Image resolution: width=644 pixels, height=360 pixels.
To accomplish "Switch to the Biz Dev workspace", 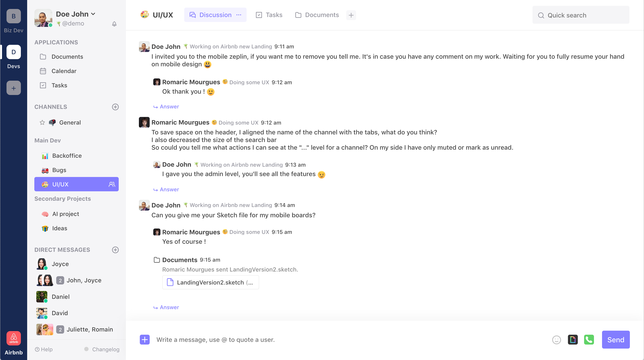I will click(13, 16).
